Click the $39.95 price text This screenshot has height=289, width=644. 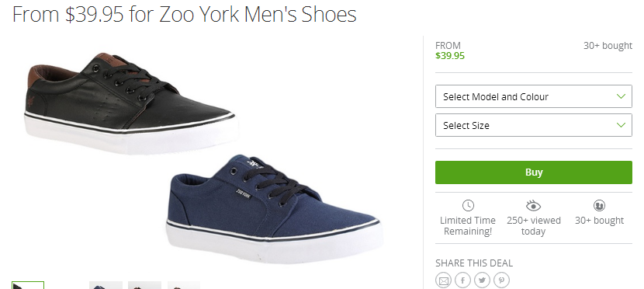coord(450,56)
